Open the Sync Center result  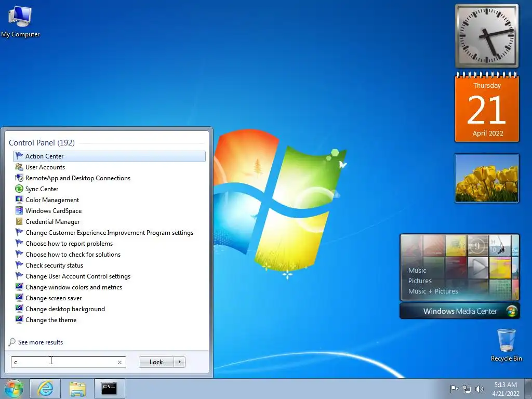point(109,189)
